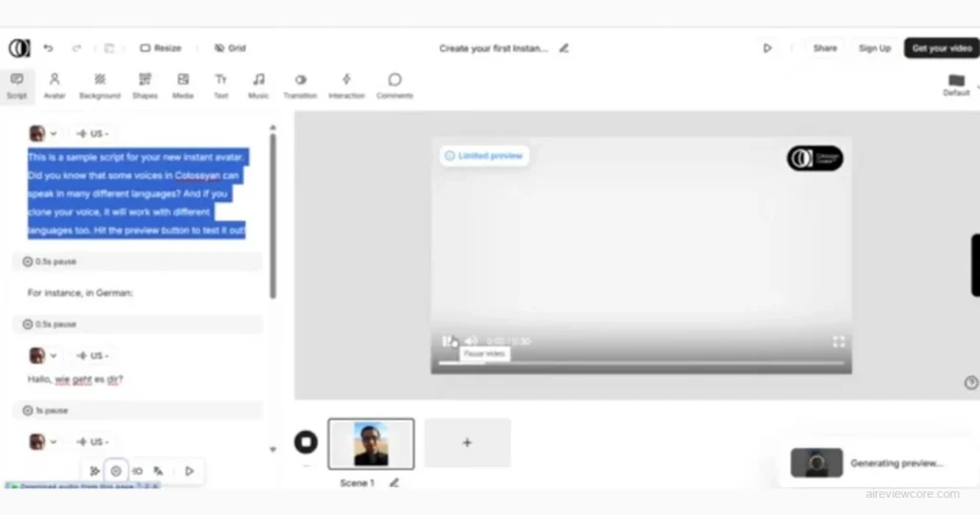Open the Comments panel

coord(394,85)
